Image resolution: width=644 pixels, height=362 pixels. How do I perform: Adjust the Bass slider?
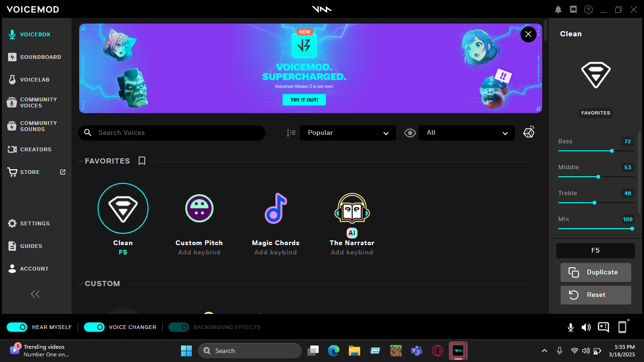(x=596, y=151)
